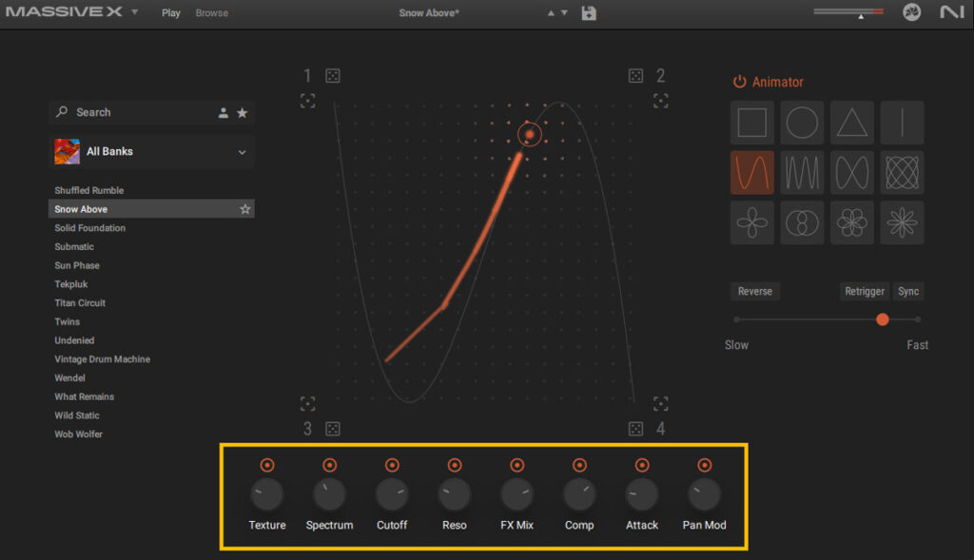The height and width of the screenshot is (560, 974).
Task: Select the overlapping circles animator shape
Action: pyautogui.click(x=802, y=222)
